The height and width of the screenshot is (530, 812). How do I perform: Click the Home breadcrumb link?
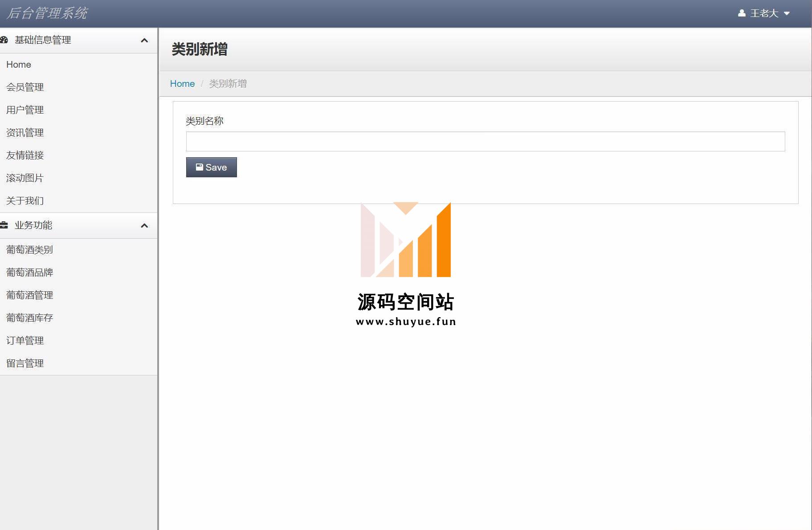182,84
